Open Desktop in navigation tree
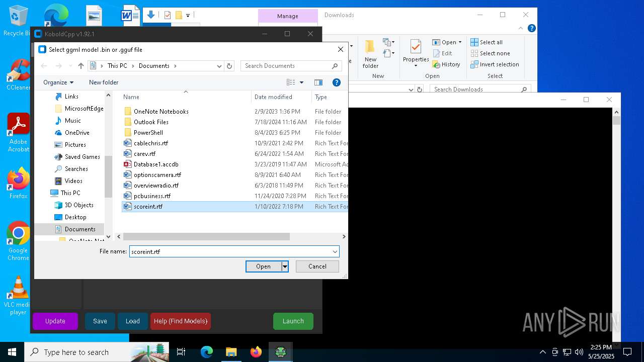The image size is (644, 362). click(75, 217)
